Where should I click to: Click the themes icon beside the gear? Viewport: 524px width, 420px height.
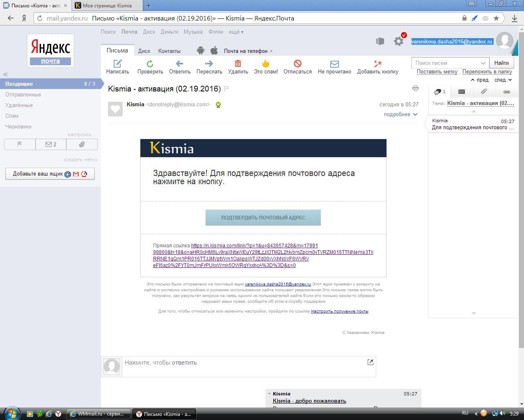tap(380, 41)
